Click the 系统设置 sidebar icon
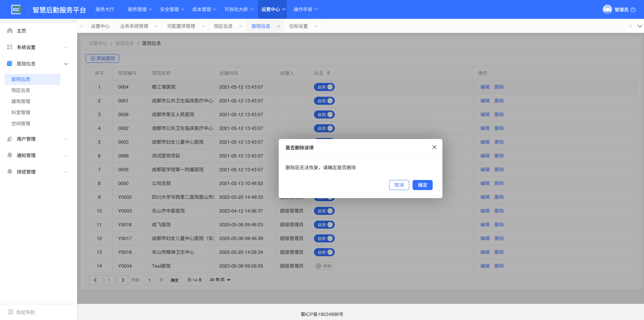Screen dimensions: 644x320 [10, 47]
